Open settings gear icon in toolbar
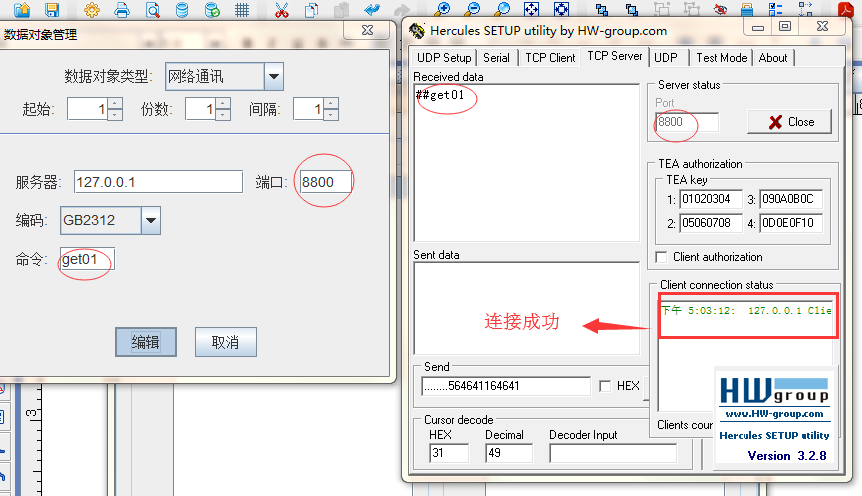 [92, 10]
